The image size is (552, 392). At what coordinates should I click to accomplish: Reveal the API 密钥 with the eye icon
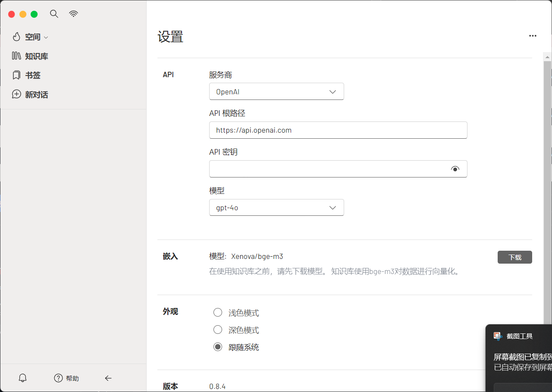[x=455, y=169]
